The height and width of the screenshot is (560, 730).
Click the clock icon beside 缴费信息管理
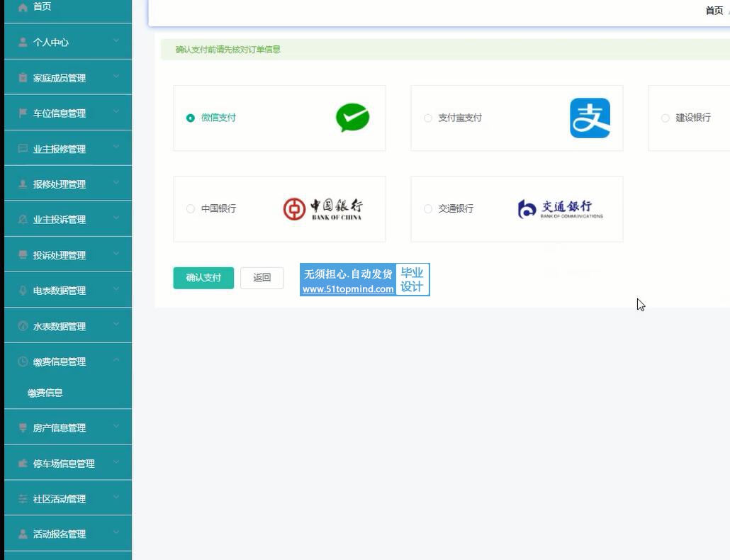[x=23, y=362]
